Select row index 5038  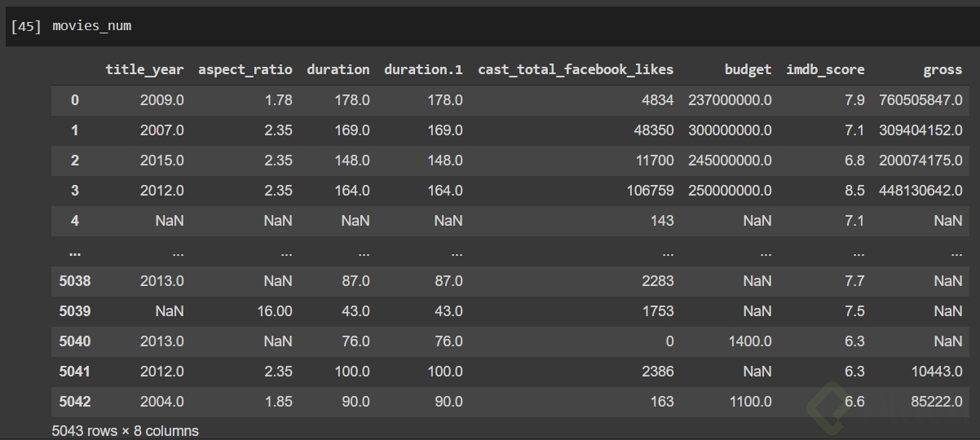point(75,280)
